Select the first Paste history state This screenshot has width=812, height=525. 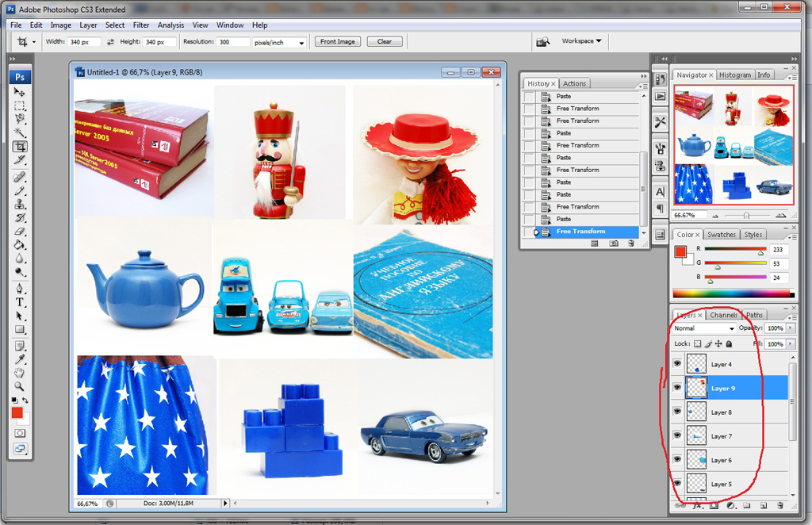[582, 96]
